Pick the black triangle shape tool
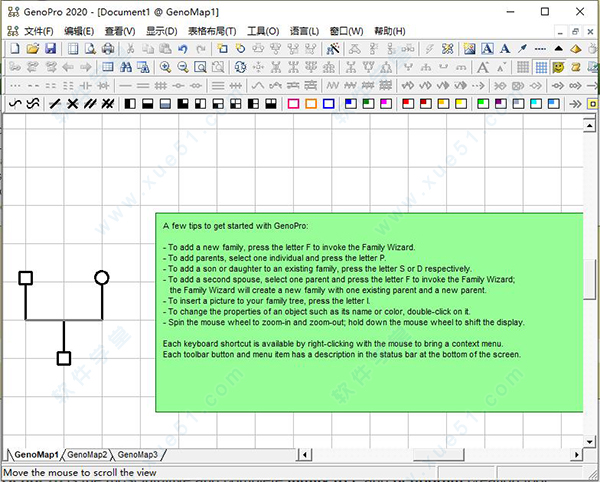600x482 pixels. click(558, 49)
